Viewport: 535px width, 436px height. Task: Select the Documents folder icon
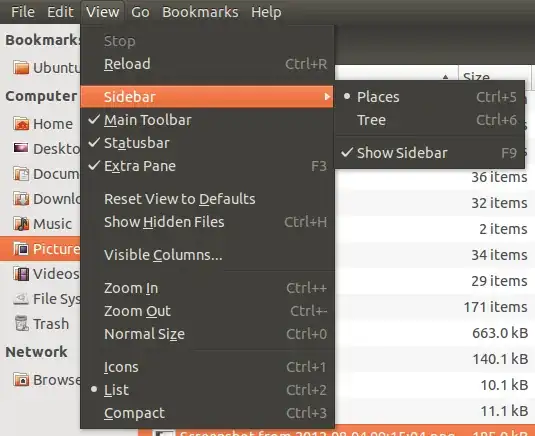[21, 174]
